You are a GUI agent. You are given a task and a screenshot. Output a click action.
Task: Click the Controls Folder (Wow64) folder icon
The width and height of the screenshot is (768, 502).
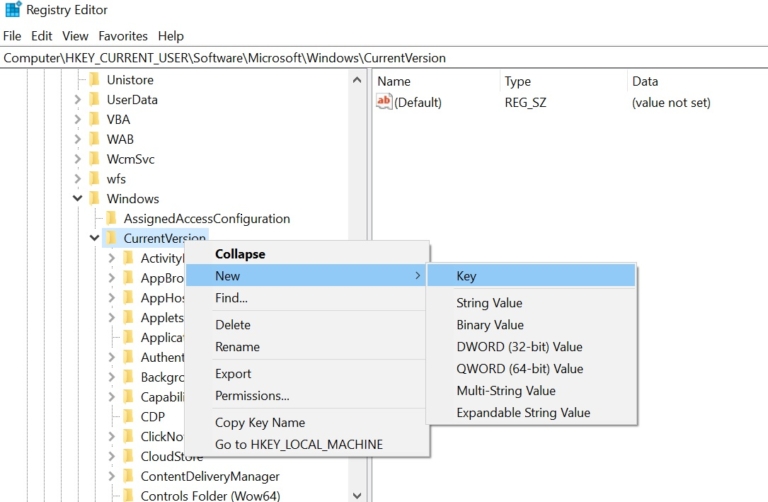129,495
